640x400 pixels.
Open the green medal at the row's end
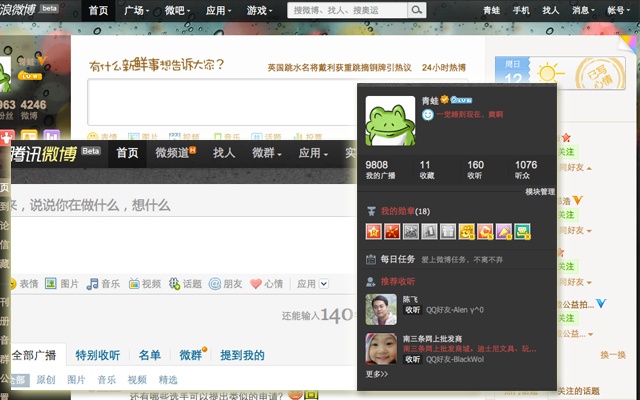[522, 231]
